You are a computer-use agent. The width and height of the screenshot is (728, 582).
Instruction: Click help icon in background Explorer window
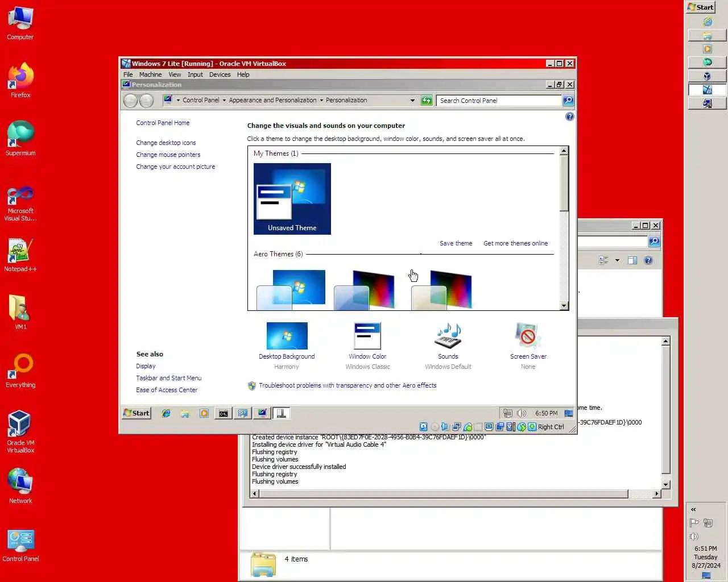(648, 260)
